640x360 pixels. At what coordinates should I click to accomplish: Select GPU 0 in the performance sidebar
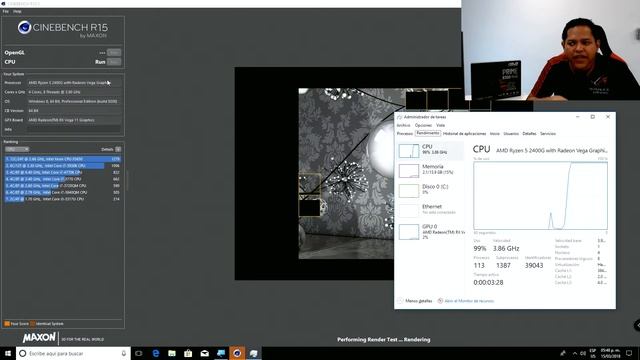pyautogui.click(x=431, y=231)
